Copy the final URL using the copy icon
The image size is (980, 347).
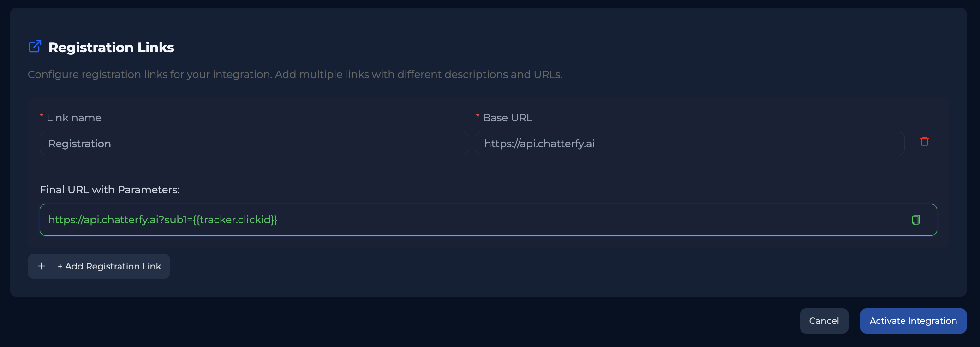coord(916,220)
